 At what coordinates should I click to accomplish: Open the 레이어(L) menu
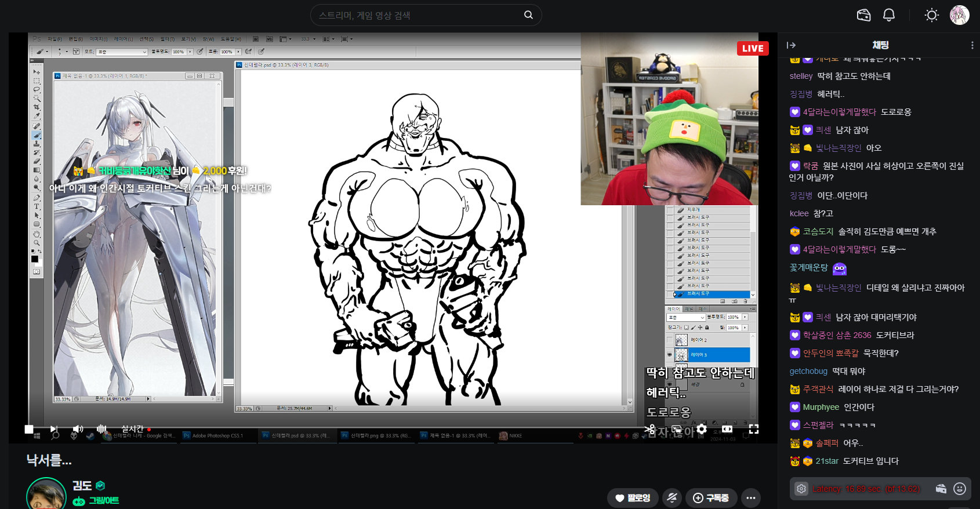[x=123, y=39]
